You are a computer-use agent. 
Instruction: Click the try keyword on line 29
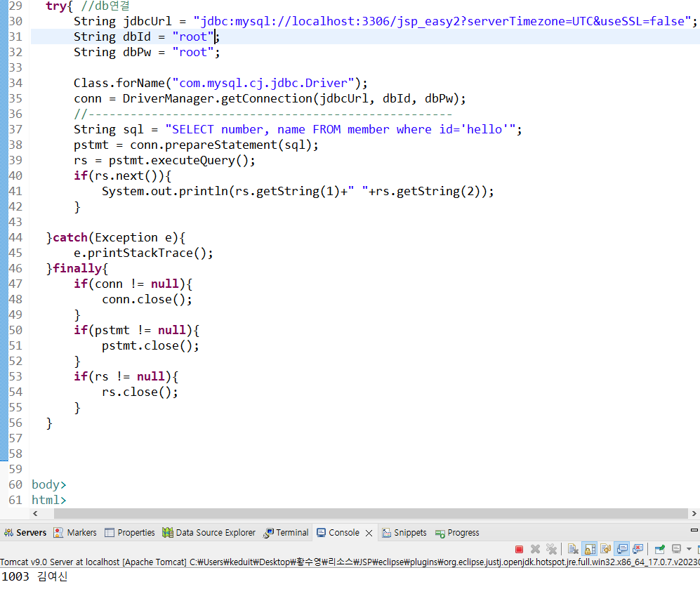[x=55, y=6]
